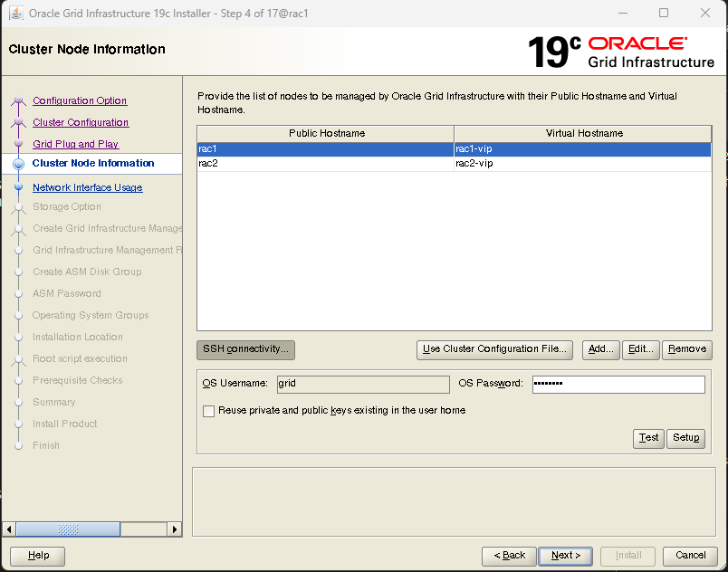Click the SSH connectivity button
The height and width of the screenshot is (572, 728).
245,349
